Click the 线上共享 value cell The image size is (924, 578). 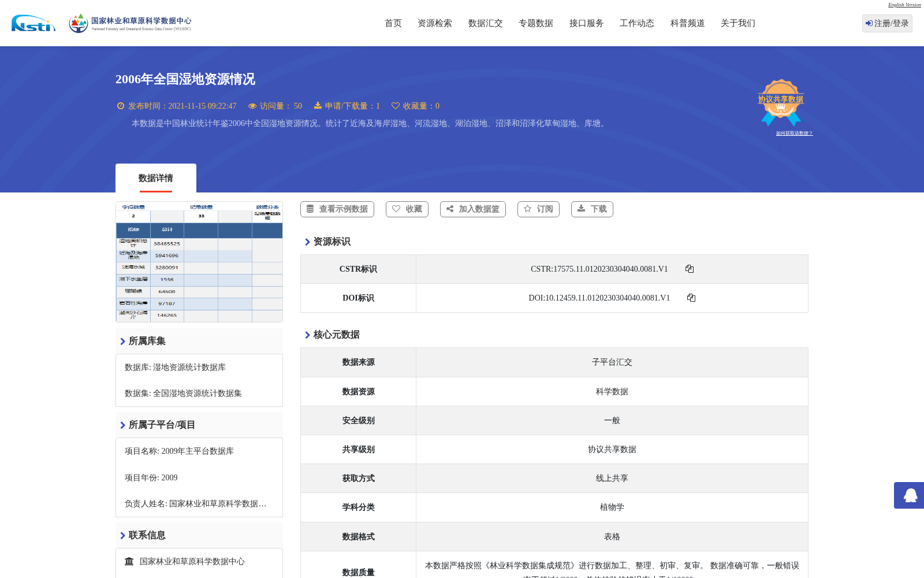(612, 478)
